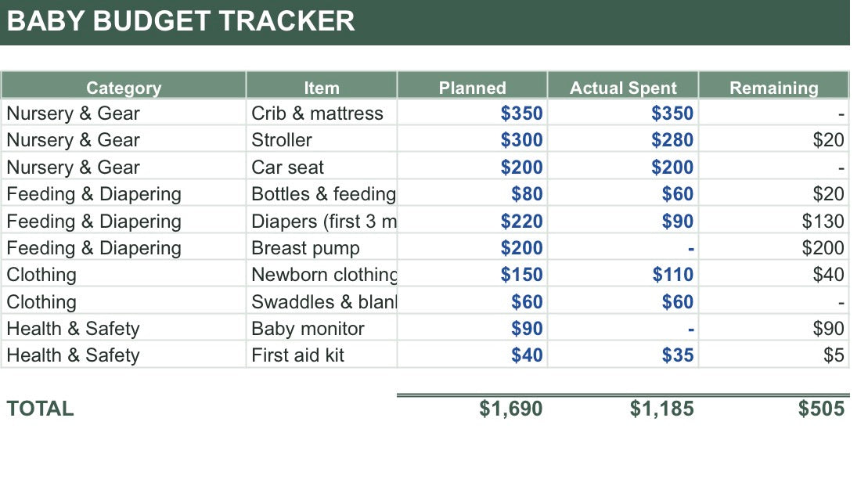This screenshot has height=490, width=868.
Task: Select the Breast pump remaining $200 cell
Action: [774, 247]
